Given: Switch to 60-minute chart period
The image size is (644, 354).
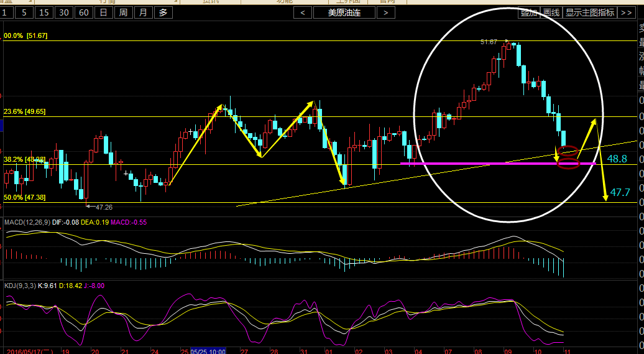Looking at the screenshot, I should click(x=83, y=12).
